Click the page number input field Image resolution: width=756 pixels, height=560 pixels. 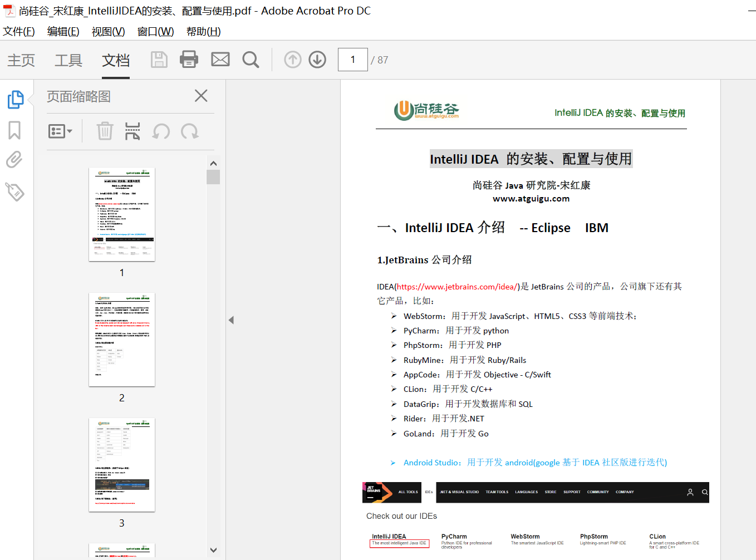click(x=353, y=60)
